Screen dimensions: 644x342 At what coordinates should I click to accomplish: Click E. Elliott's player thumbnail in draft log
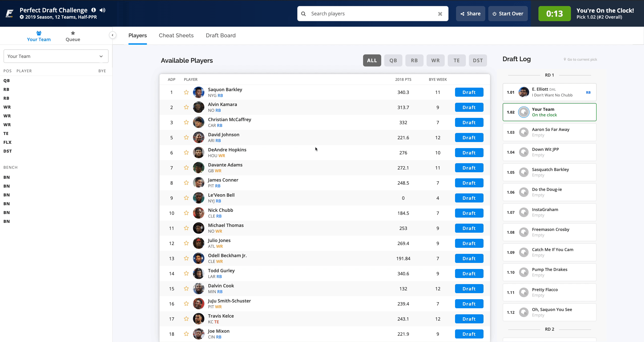pyautogui.click(x=524, y=92)
